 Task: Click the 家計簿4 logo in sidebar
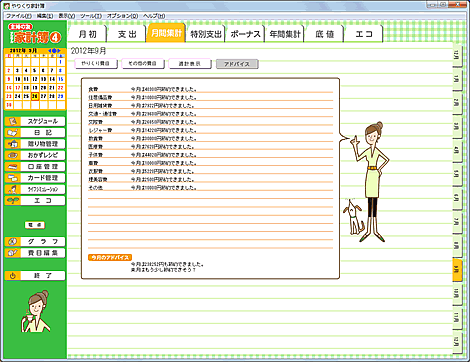point(35,34)
